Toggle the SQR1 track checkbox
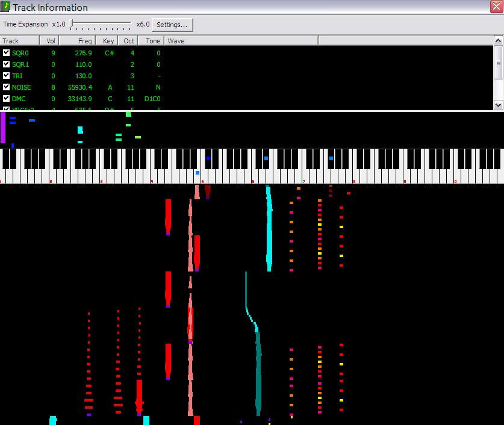The image size is (504, 425). click(x=7, y=64)
